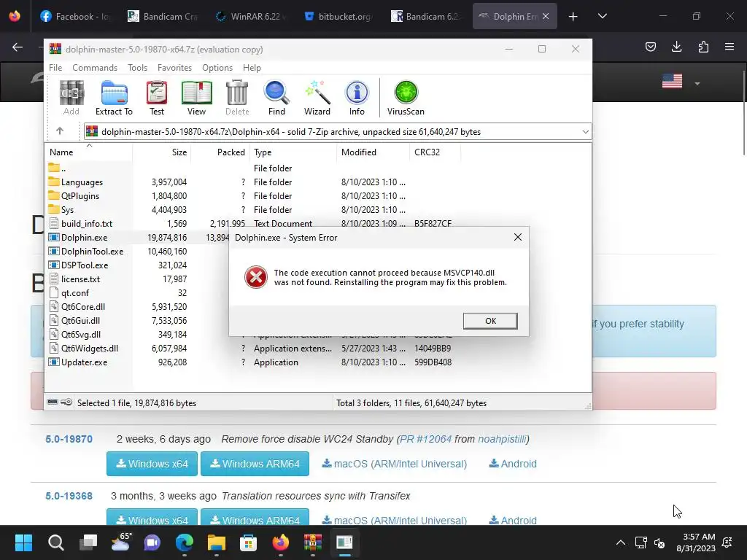Click the Pocket save icon in Firefox
The image size is (747, 560).
[650, 47]
